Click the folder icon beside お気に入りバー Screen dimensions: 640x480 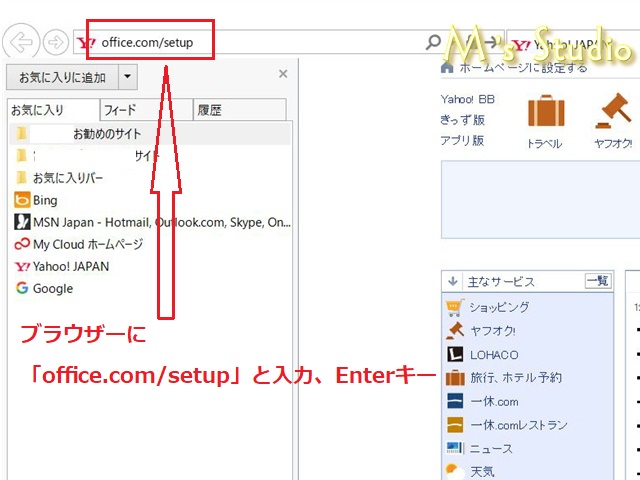tap(22, 178)
